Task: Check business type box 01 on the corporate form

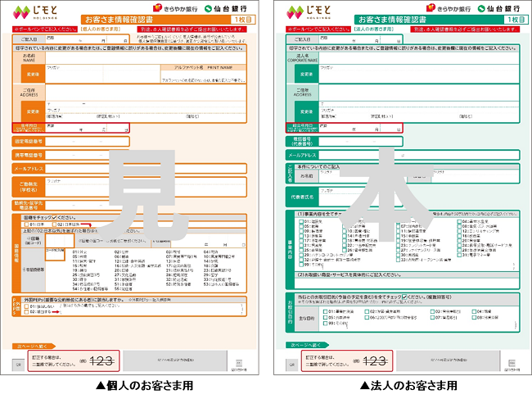Action: (x=301, y=221)
